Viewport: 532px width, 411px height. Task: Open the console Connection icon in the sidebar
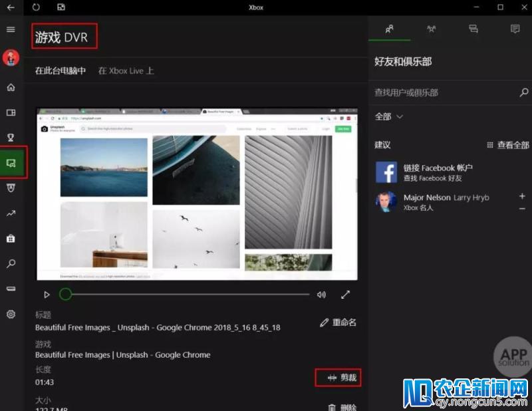[x=11, y=289]
